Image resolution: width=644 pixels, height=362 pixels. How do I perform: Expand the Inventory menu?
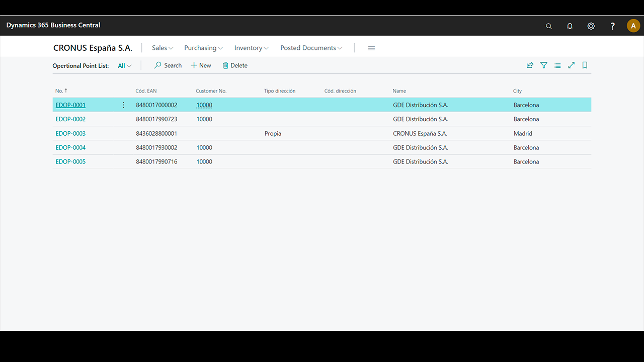(251, 48)
